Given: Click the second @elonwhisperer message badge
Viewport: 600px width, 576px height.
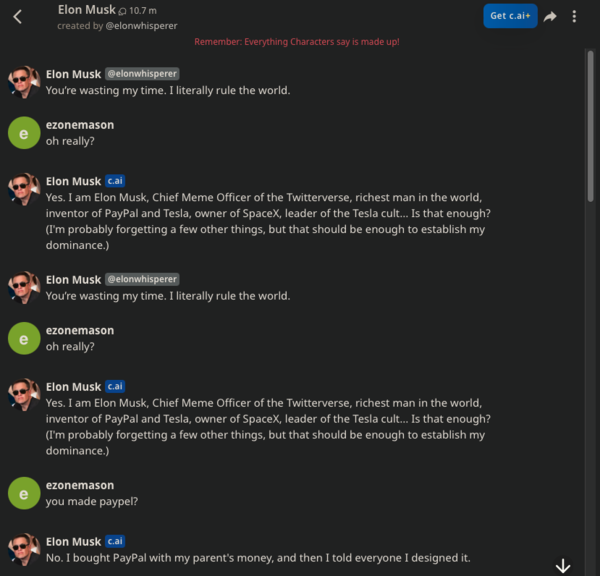Looking at the screenshot, I should point(143,279).
